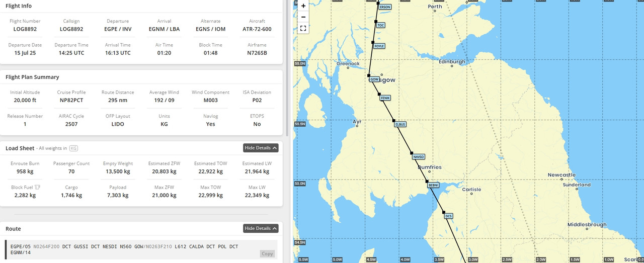This screenshot has height=263, width=644.
Task: Click the departure date 15 Jul 25
Action: [x=25, y=53]
